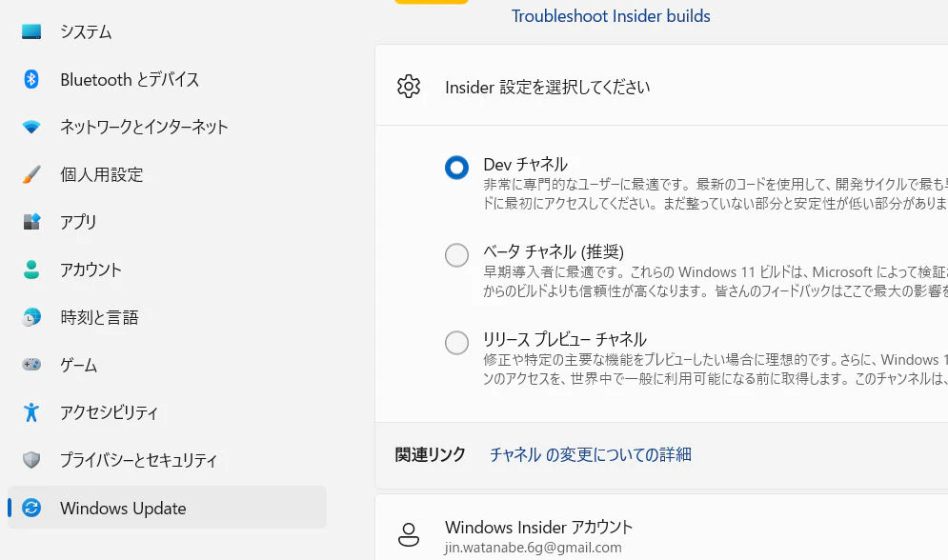Click the Bluetooth icon in sidebar
Viewport: 948px width, 560px height.
tap(31, 79)
